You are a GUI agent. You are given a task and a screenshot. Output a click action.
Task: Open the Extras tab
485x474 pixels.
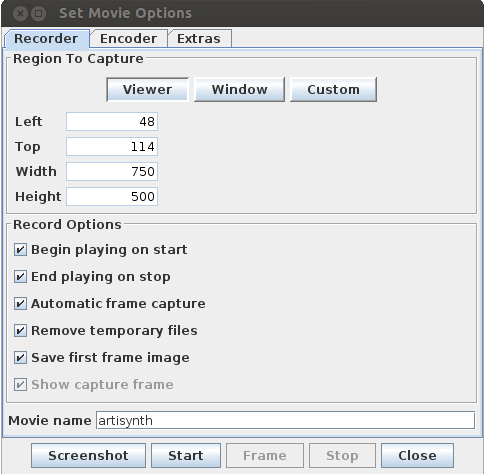199,39
